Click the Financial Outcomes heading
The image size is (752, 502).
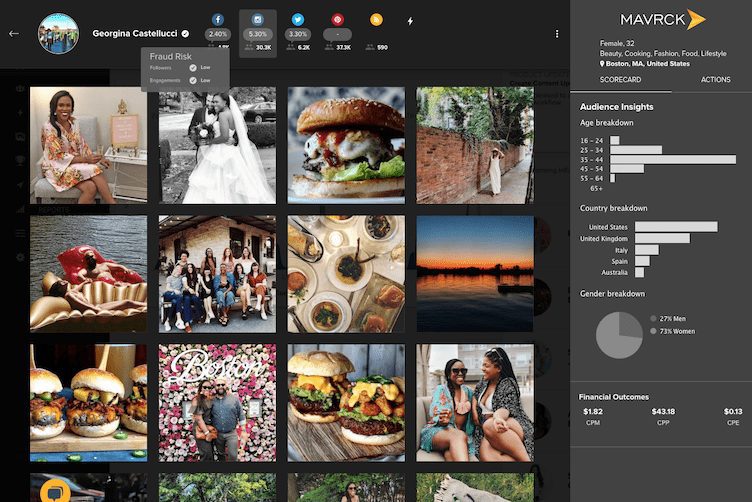pyautogui.click(x=613, y=397)
